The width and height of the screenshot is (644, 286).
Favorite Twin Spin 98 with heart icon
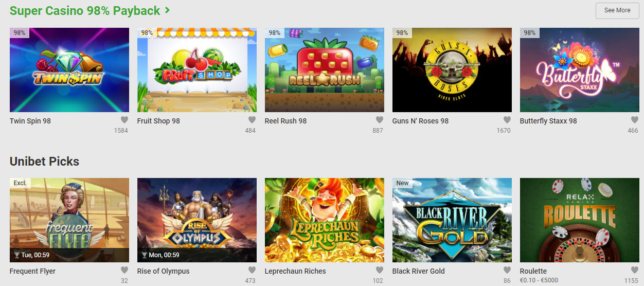click(124, 120)
